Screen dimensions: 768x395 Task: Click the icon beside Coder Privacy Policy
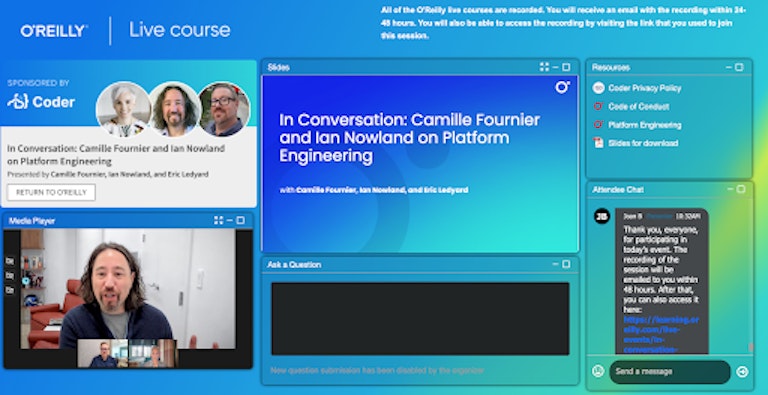(598, 88)
